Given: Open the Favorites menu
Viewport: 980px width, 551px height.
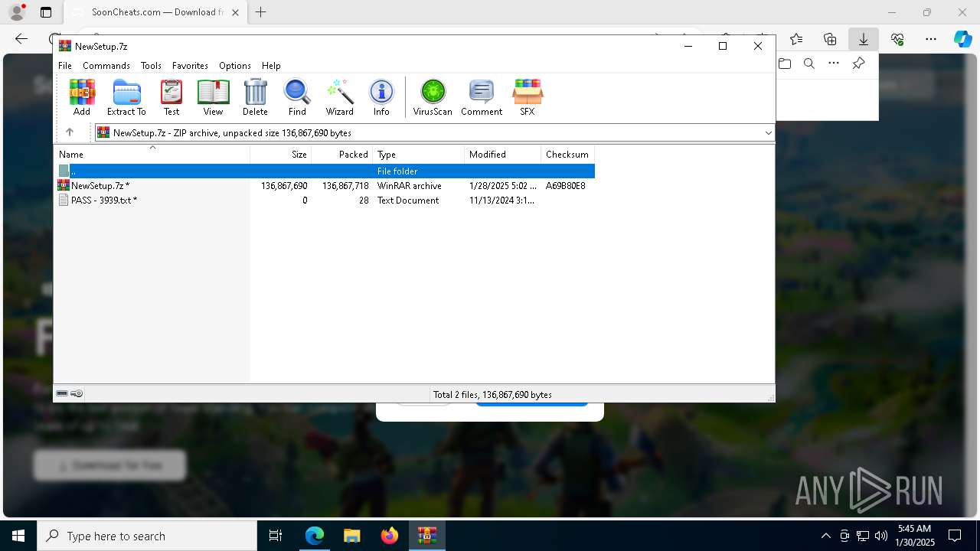Looking at the screenshot, I should pos(190,66).
